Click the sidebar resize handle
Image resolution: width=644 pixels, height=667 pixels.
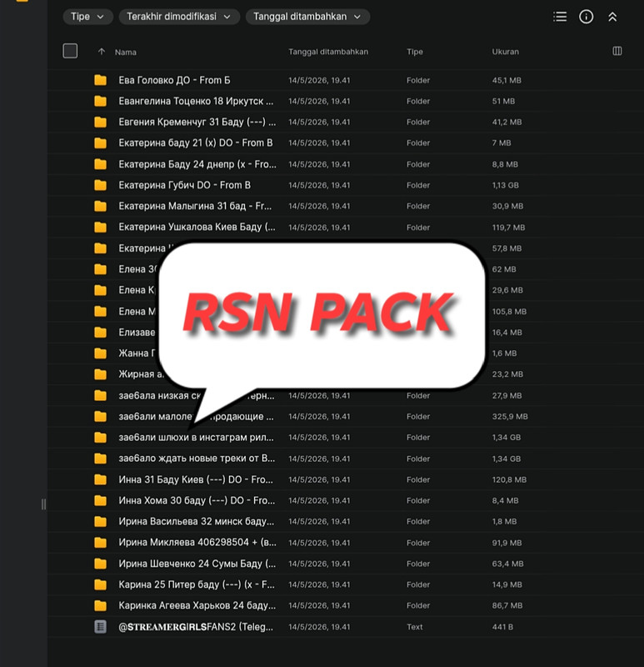click(43, 504)
